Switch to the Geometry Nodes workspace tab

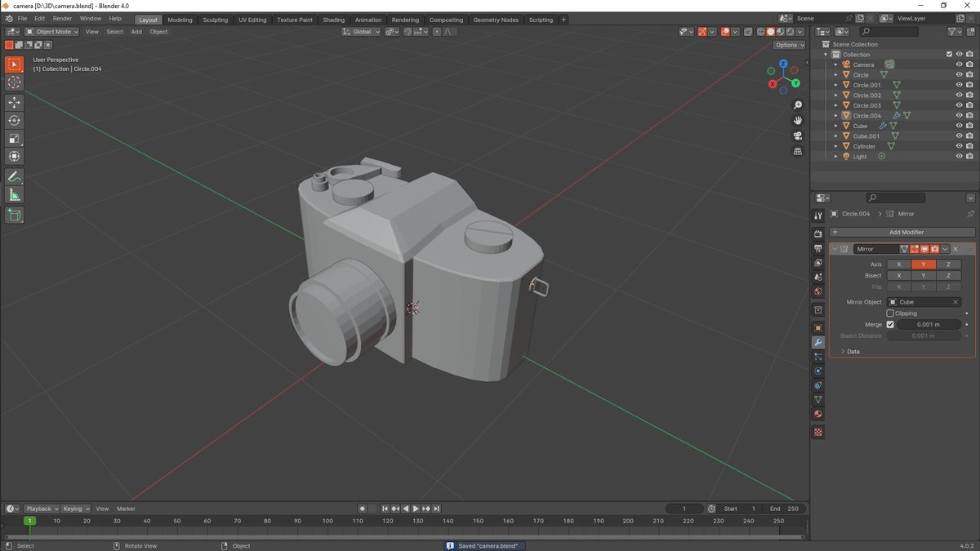(x=496, y=20)
